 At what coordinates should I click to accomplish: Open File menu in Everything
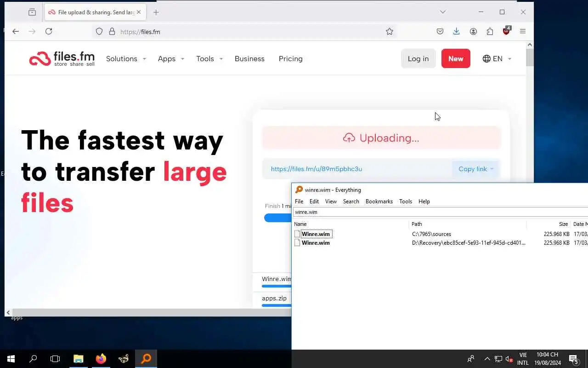tap(299, 201)
